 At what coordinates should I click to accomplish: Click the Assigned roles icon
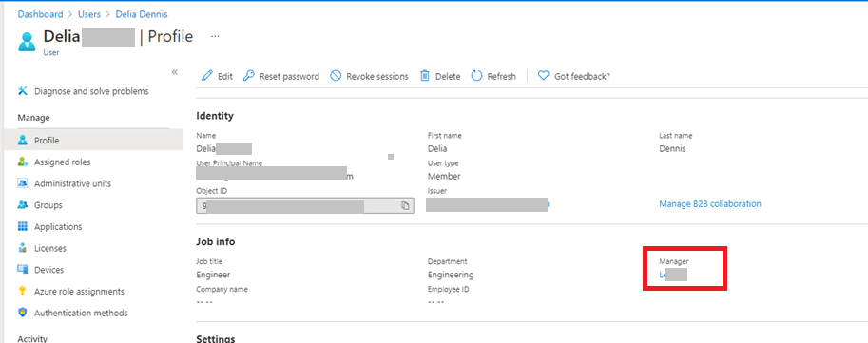pos(23,162)
